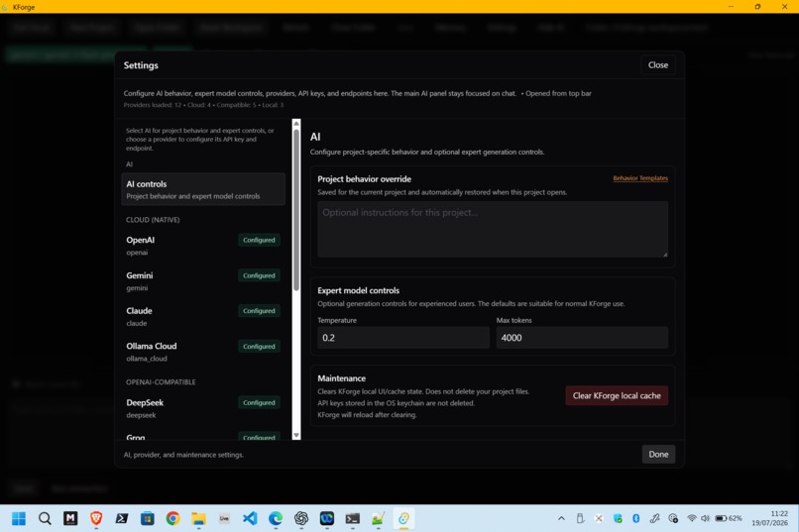Launch the black M app on taskbar
Viewport: 799px width, 532px height.
click(70, 518)
